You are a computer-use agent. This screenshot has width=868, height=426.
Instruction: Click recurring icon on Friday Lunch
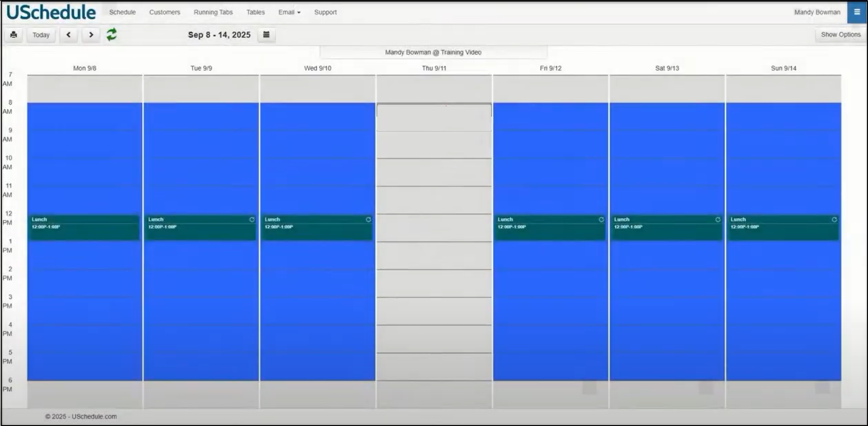point(601,219)
